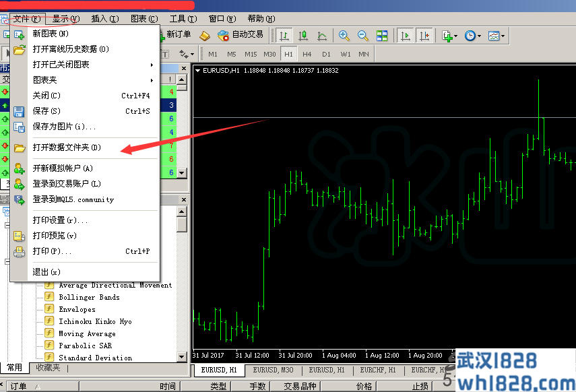Open the periodicity clock dropdown

pos(472,35)
